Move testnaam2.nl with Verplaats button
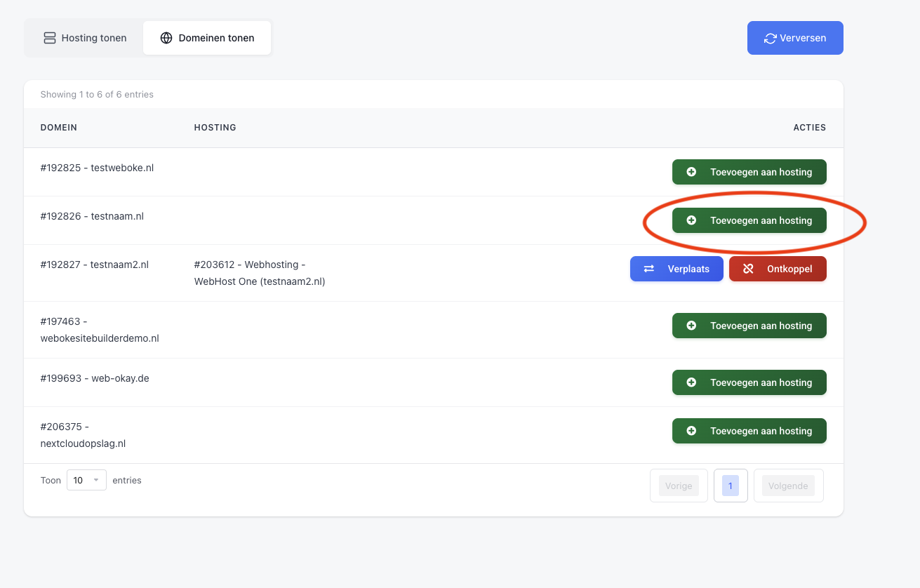The image size is (920, 588). point(676,269)
